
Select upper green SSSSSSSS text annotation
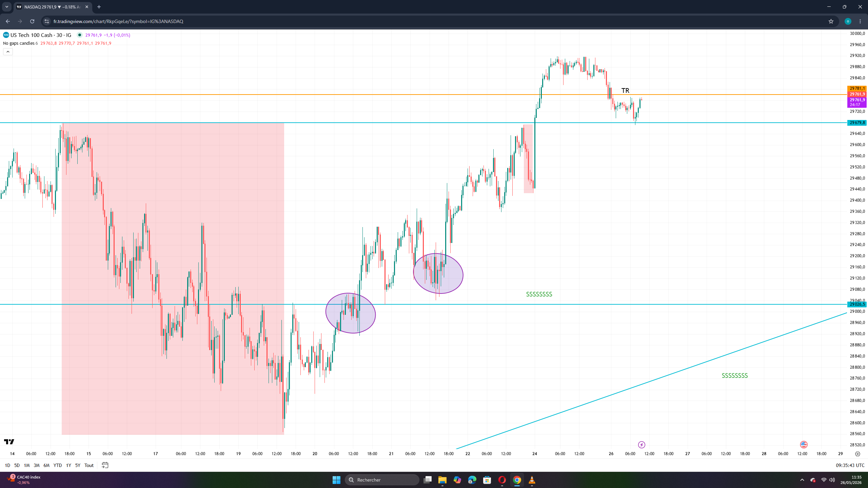(539, 294)
